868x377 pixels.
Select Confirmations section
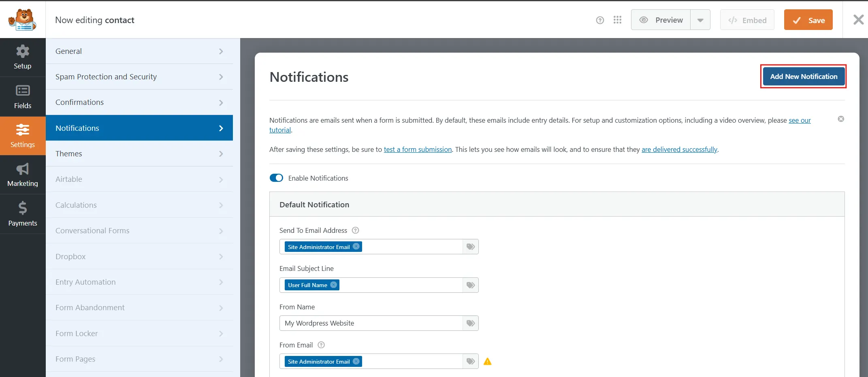(x=139, y=102)
